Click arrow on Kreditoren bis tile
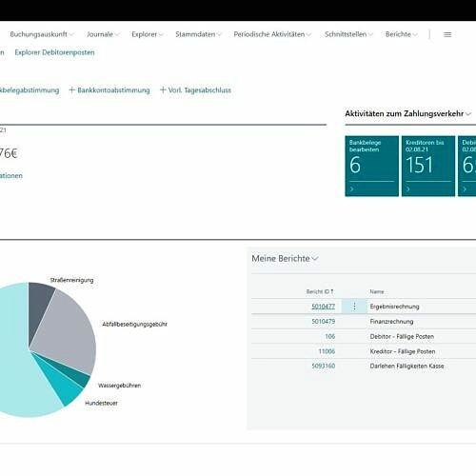 (x=408, y=189)
